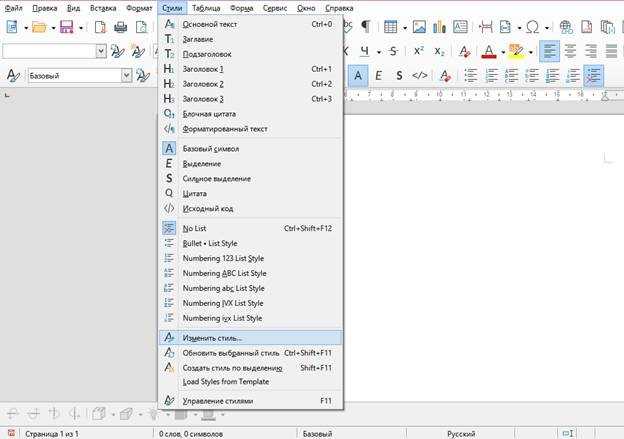
Task: Expand the highlight color dropdown arrow
Action: click(x=530, y=52)
